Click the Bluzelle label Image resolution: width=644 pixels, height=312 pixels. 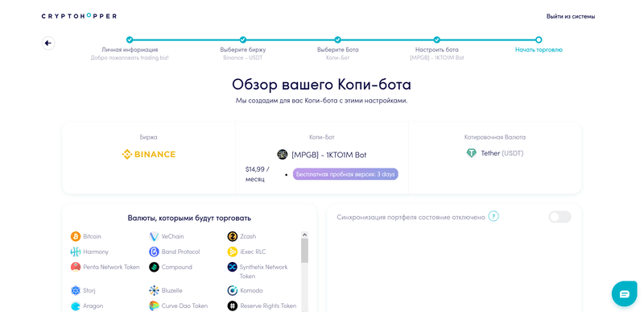tap(172, 290)
